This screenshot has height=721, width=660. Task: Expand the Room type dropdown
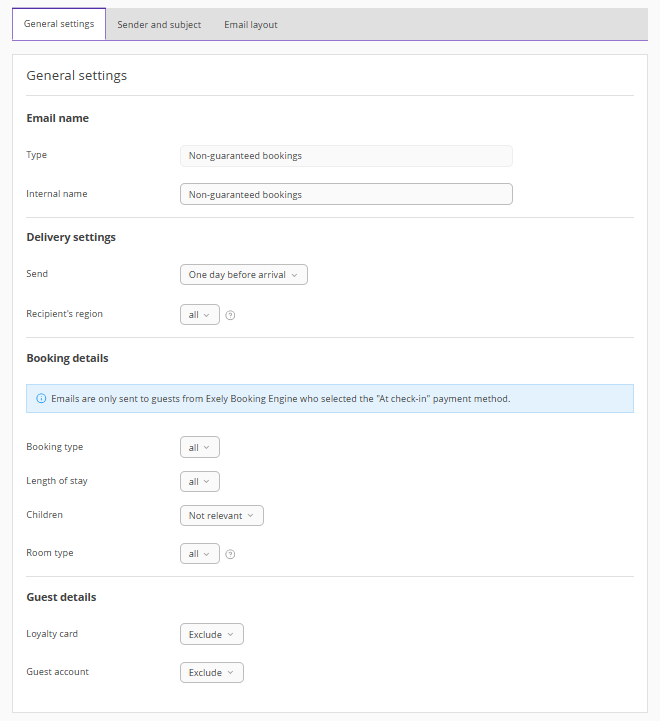199,554
